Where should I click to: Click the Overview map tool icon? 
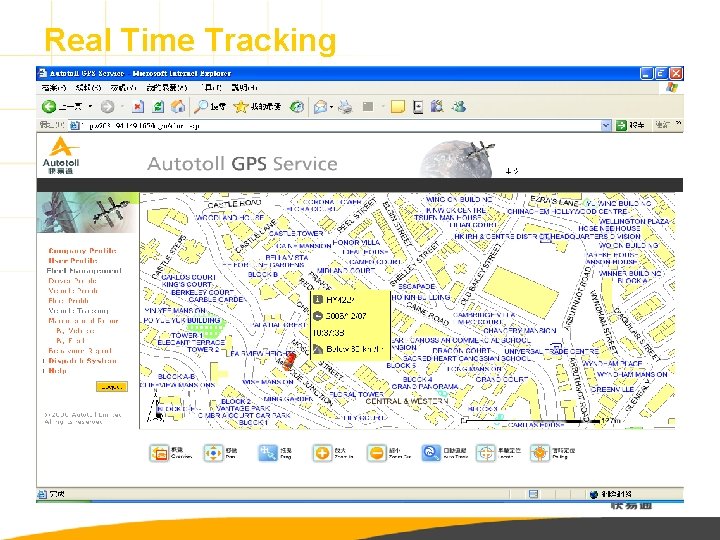(159, 453)
